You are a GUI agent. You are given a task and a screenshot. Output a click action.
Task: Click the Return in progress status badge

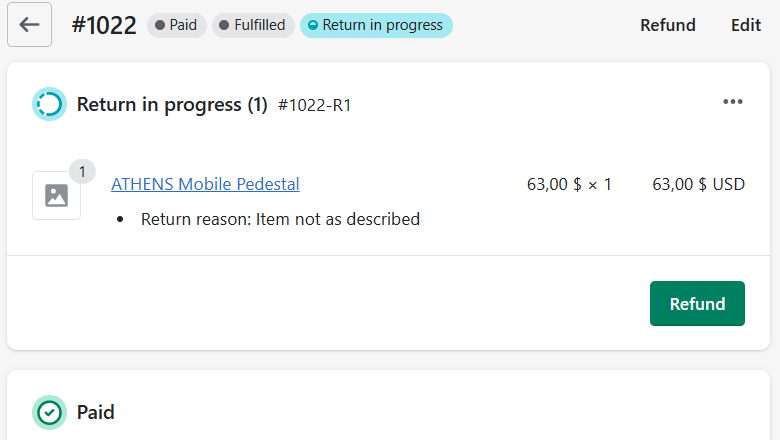click(376, 25)
